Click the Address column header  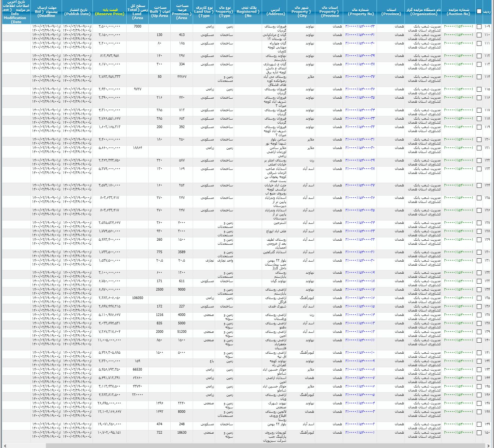[276, 12]
